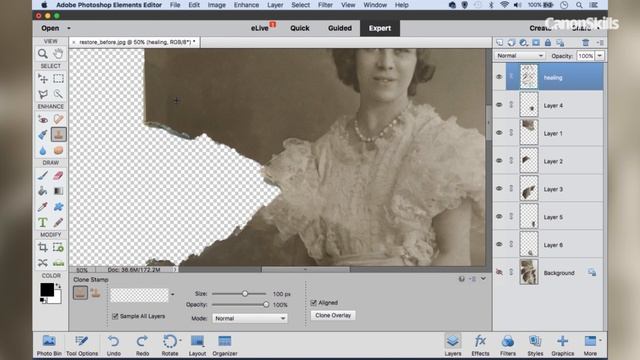Image resolution: width=640 pixels, height=360 pixels.
Task: Switch to the Guided tab
Action: (x=340, y=28)
